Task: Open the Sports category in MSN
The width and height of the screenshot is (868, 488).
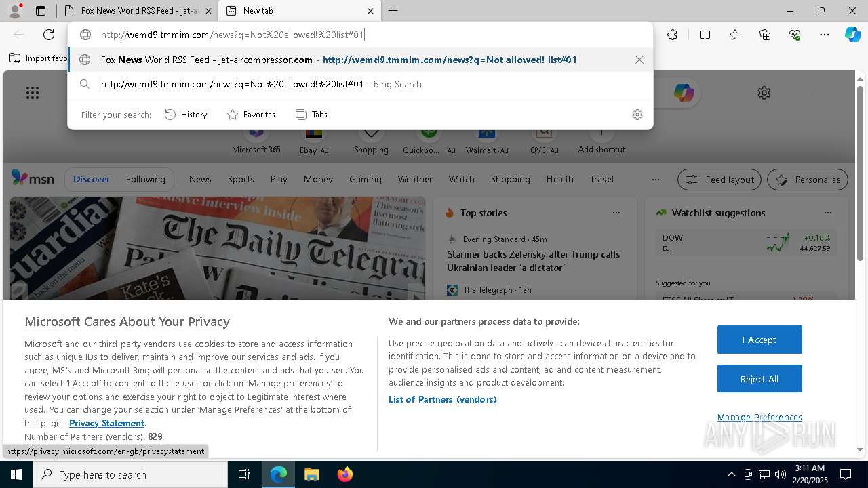Action: tap(241, 179)
